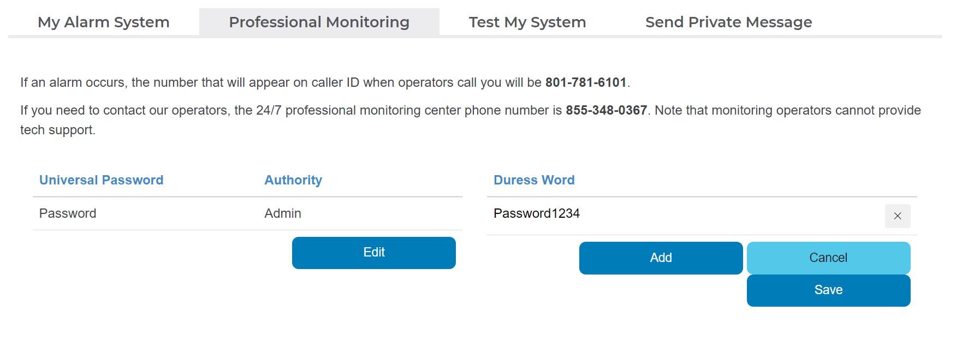Screen dimensions: 980x352
Task: Select the Password value in the universal password row
Action: [68, 213]
